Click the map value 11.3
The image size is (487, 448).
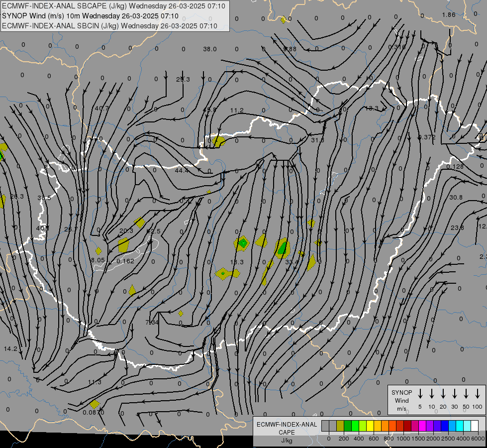pyautogui.click(x=95, y=382)
